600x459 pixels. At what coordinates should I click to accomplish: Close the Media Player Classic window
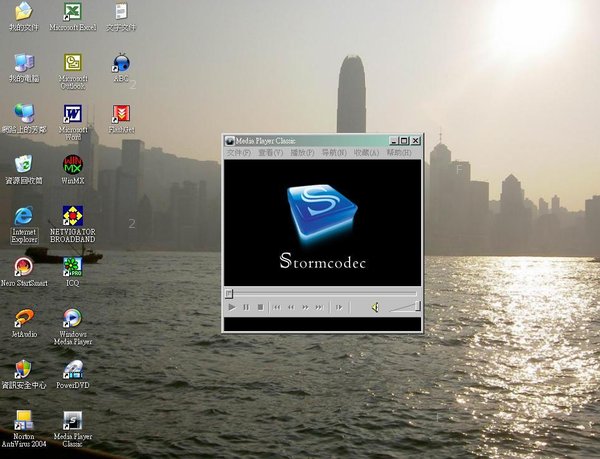pyautogui.click(x=416, y=141)
